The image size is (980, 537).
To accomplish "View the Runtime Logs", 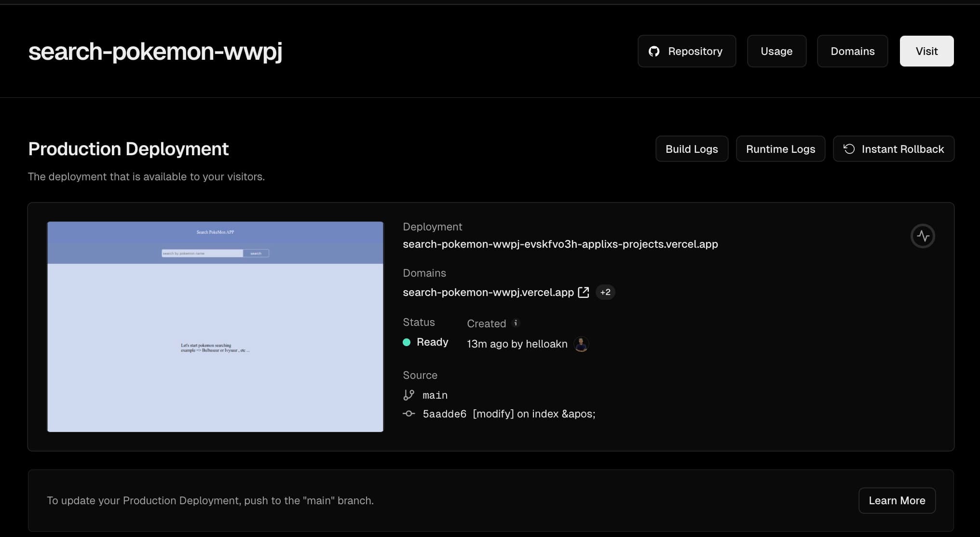I will click(780, 149).
